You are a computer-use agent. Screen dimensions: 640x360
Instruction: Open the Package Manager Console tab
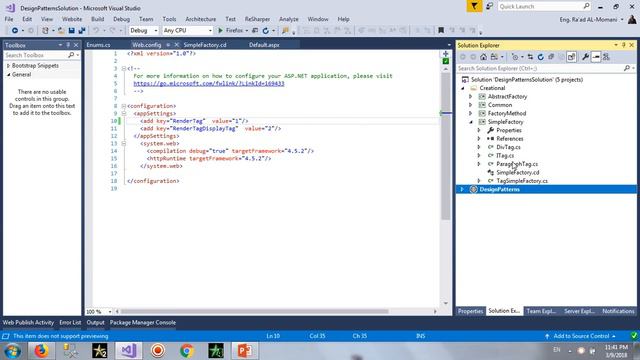(142, 322)
